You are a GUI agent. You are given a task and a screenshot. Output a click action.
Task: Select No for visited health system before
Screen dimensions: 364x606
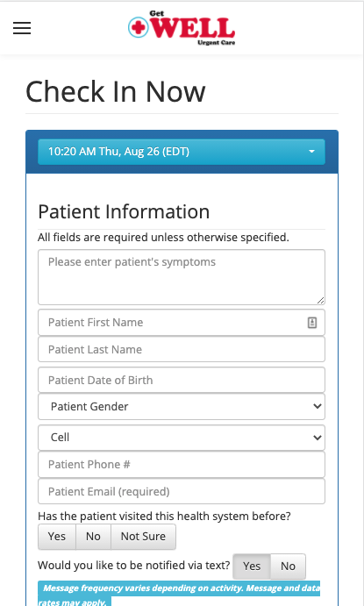coord(93,537)
